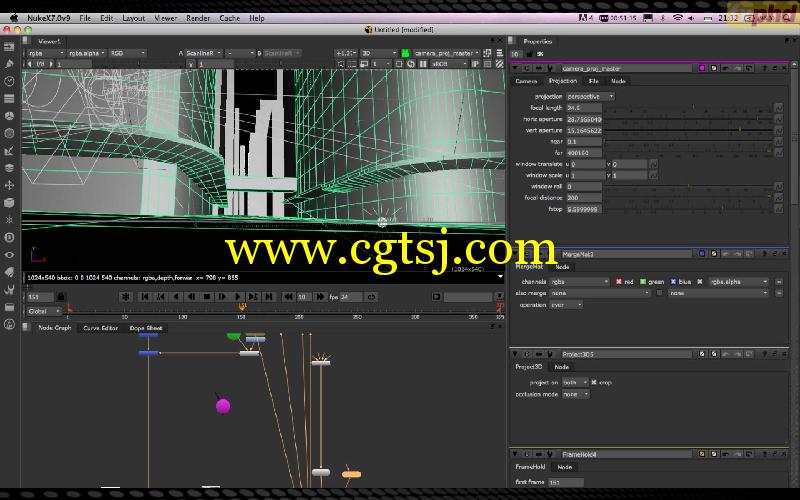Click the magenta color swatch of camera_proj_master

702,68
